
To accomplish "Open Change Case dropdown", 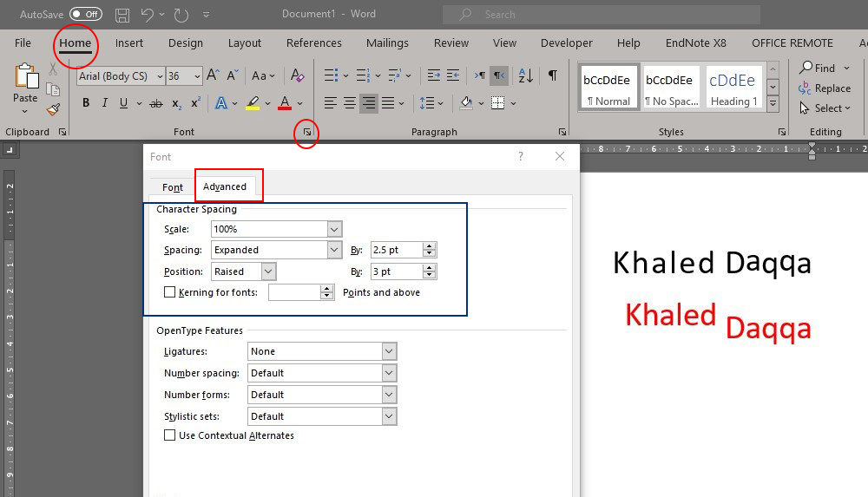I will [x=263, y=75].
